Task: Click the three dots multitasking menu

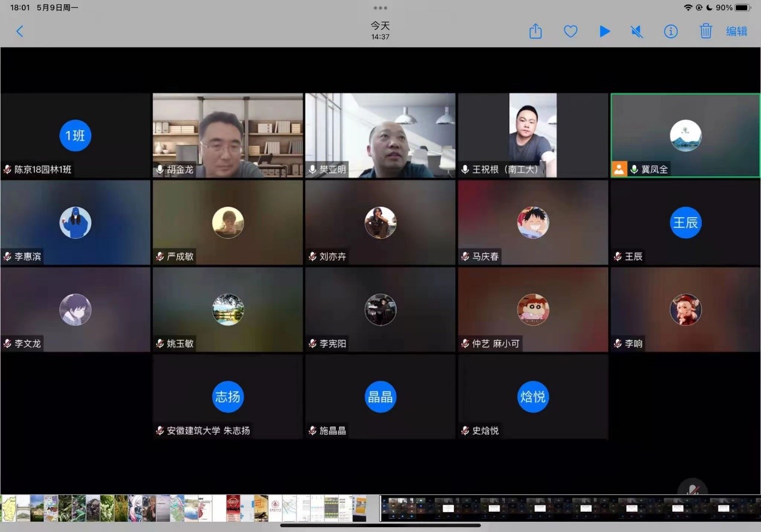Action: point(380,8)
